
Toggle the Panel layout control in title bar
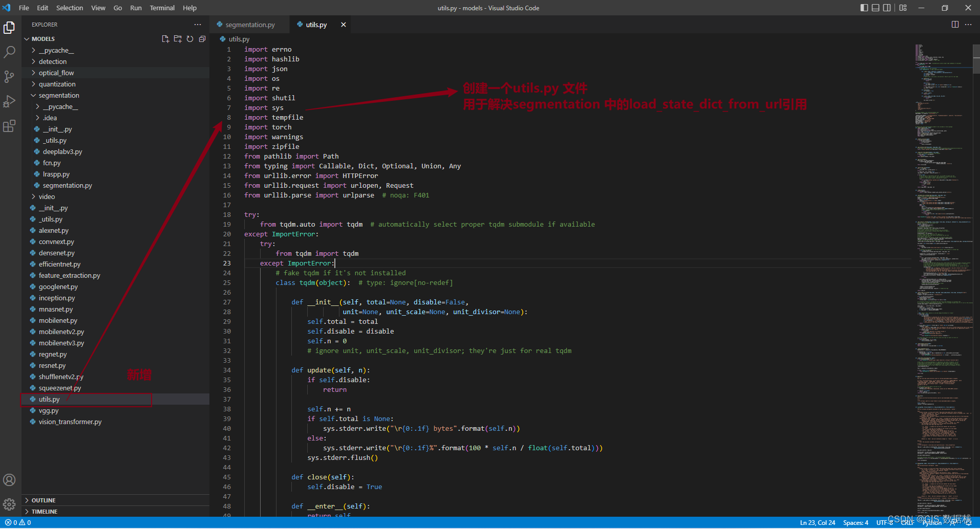click(876, 8)
